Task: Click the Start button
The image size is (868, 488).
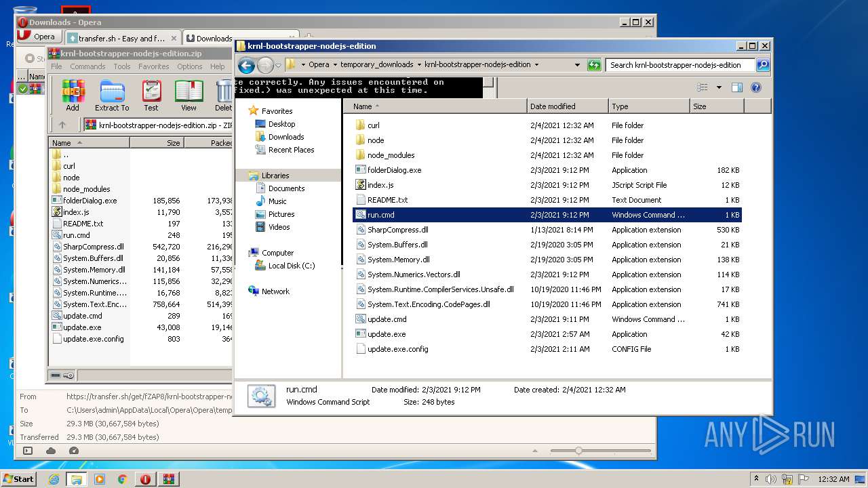Action: (19, 479)
